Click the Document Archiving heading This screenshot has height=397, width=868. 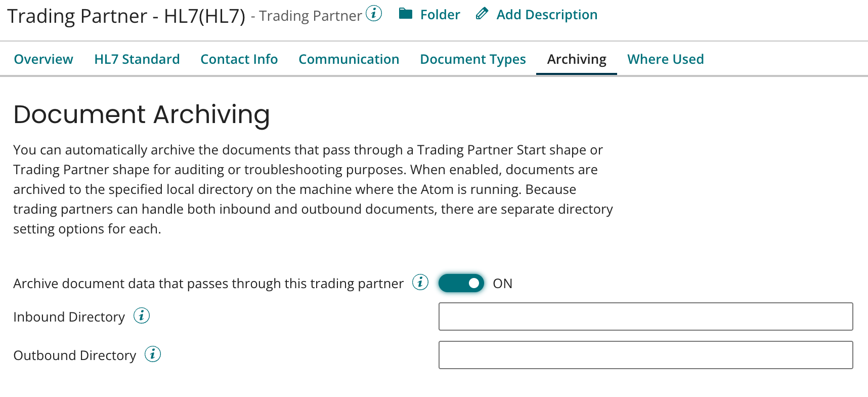tap(141, 114)
